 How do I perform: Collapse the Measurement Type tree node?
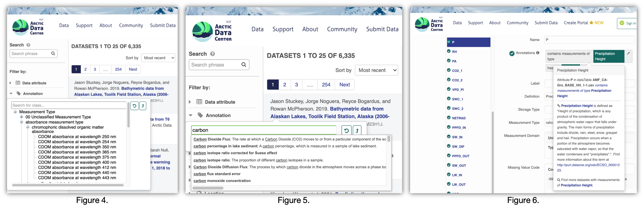15,112
